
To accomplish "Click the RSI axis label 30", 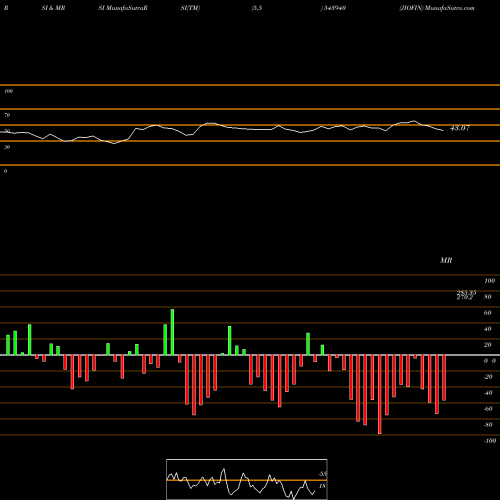I will coord(7,147).
